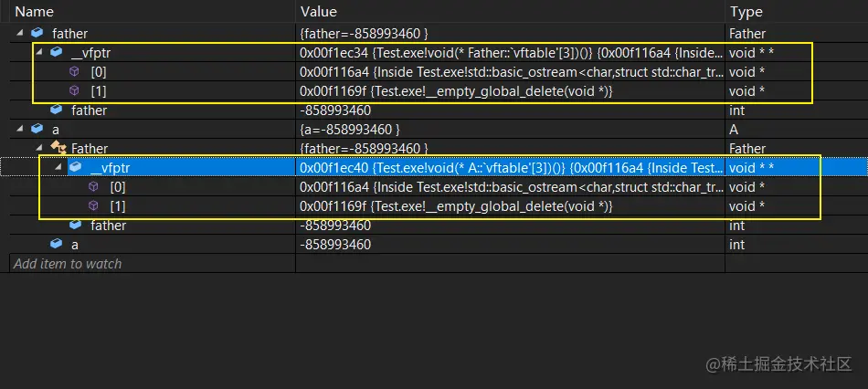Select the [0] row name under A::vftable __vfptr
This screenshot has height=389, width=868.
point(117,187)
